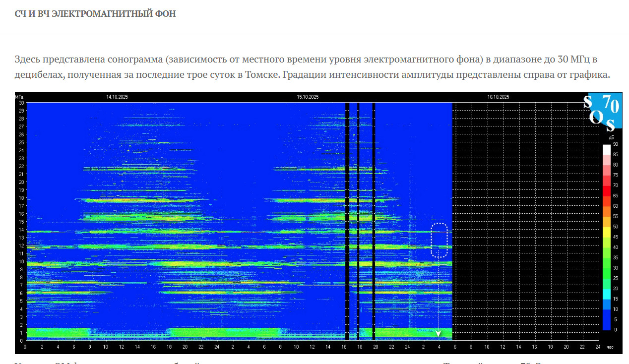Click the cyan 15 dB legend swatch

[x=606, y=293]
